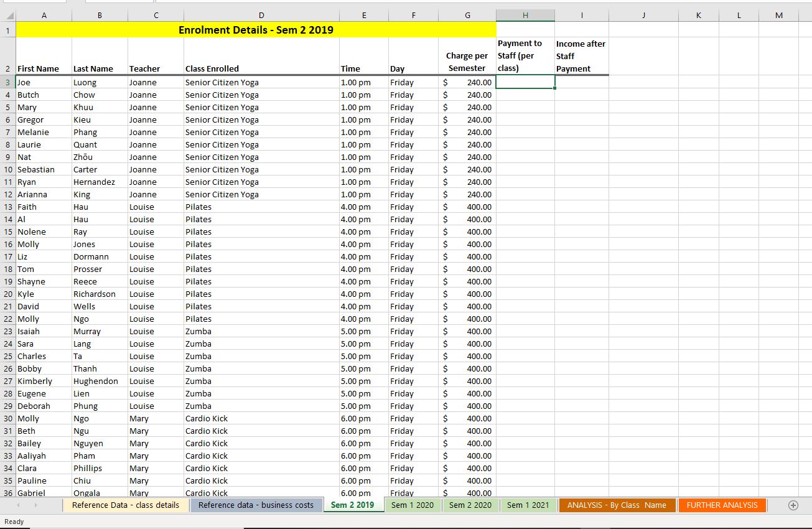812x529 pixels.
Task: Select the last name cell Hughendon
Action: 100,381
